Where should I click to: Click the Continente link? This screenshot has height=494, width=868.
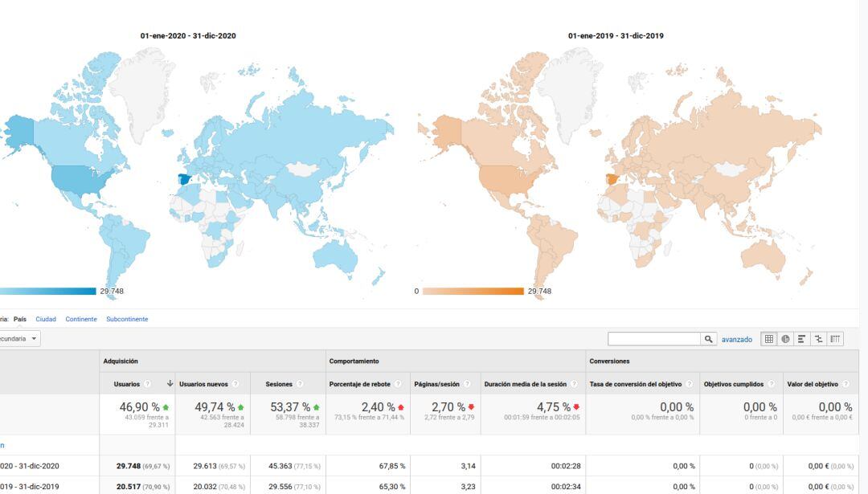81,319
